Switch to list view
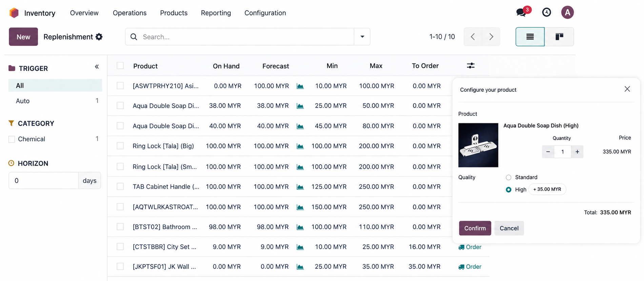This screenshot has height=281, width=644. pos(530,37)
